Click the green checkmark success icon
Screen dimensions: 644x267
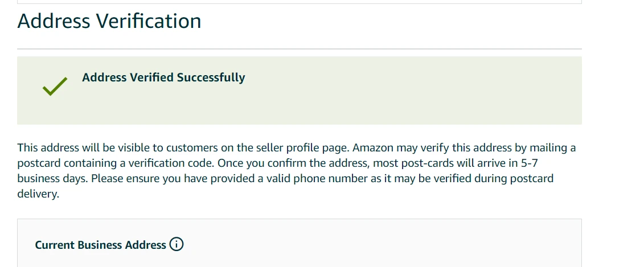click(55, 86)
